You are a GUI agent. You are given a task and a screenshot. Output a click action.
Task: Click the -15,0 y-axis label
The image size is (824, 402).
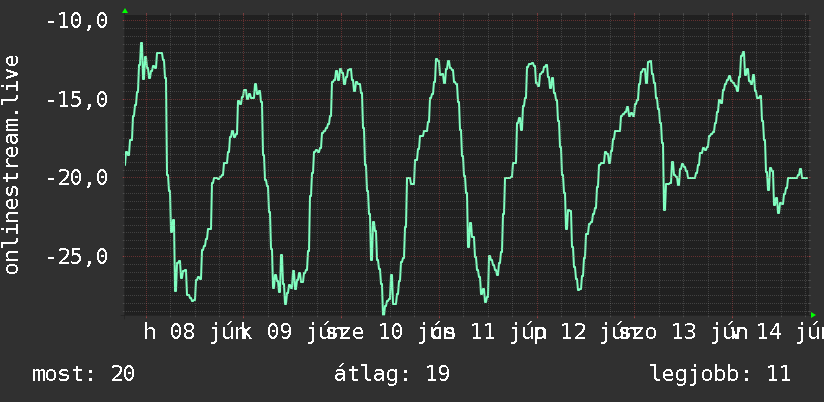point(77,99)
